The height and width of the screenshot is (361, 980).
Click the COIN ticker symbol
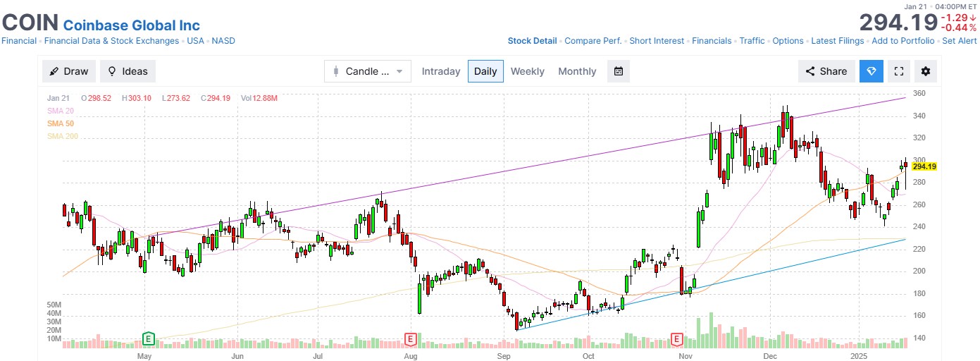30,21
